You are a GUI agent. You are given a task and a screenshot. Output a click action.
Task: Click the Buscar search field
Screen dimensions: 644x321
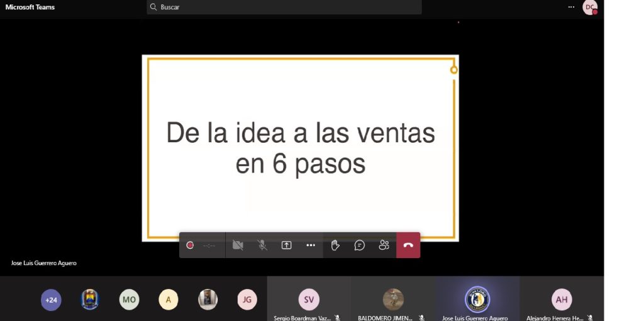pyautogui.click(x=284, y=7)
